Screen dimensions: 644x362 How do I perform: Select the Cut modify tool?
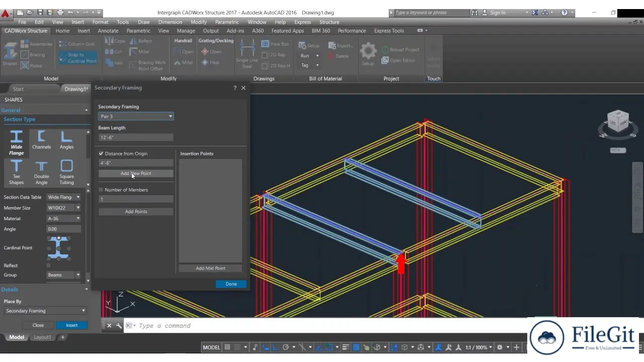[x=114, y=51]
